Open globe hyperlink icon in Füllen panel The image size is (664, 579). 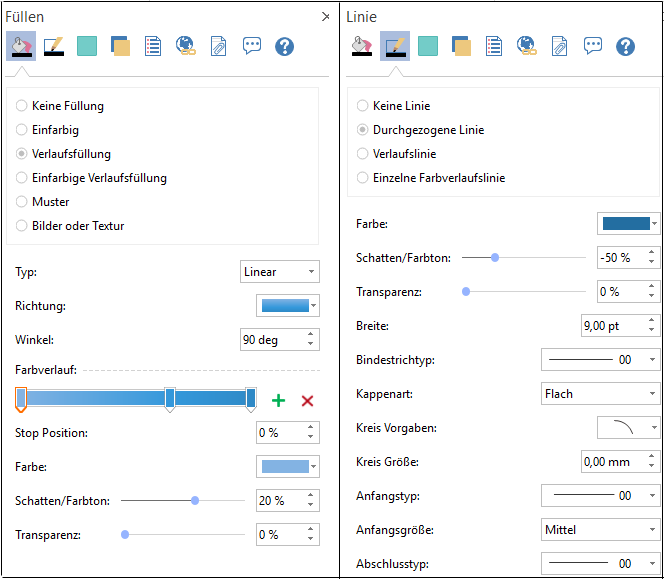(185, 46)
